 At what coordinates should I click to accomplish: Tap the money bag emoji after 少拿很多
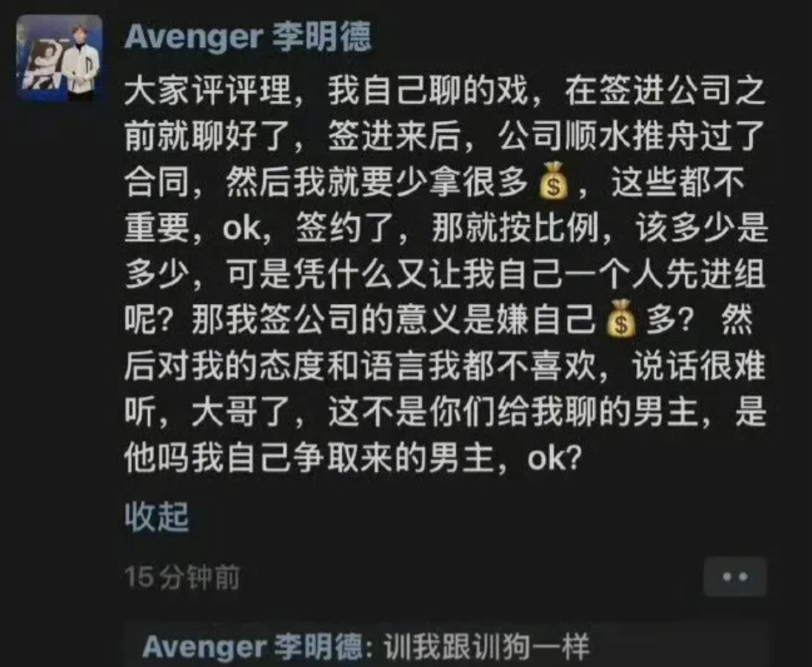(553, 181)
